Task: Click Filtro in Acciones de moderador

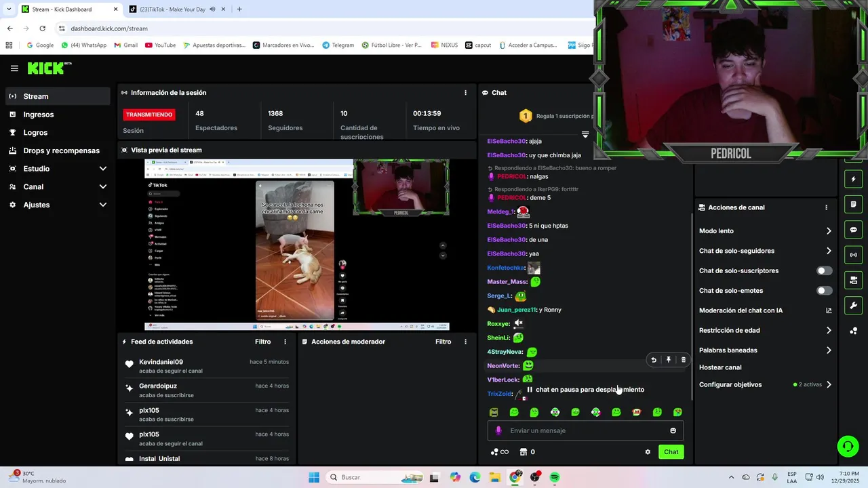Action: tap(443, 342)
